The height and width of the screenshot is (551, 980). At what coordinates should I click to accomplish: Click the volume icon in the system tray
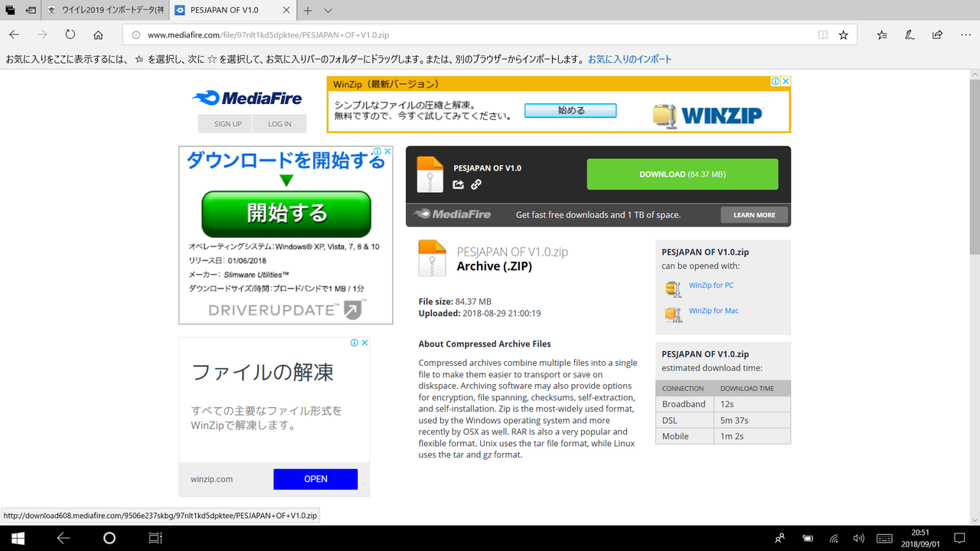(x=859, y=538)
